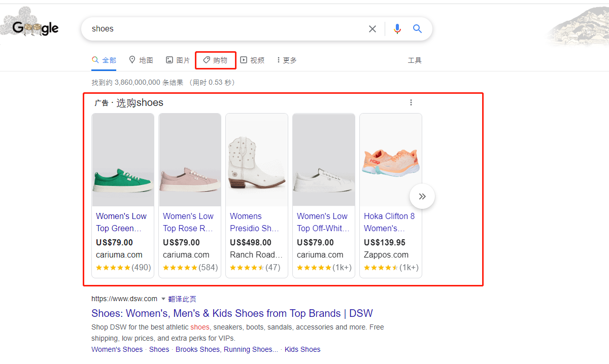The width and height of the screenshot is (609, 364).
Task: Open the three-dot menu on the ad carousel
Action: tap(411, 102)
